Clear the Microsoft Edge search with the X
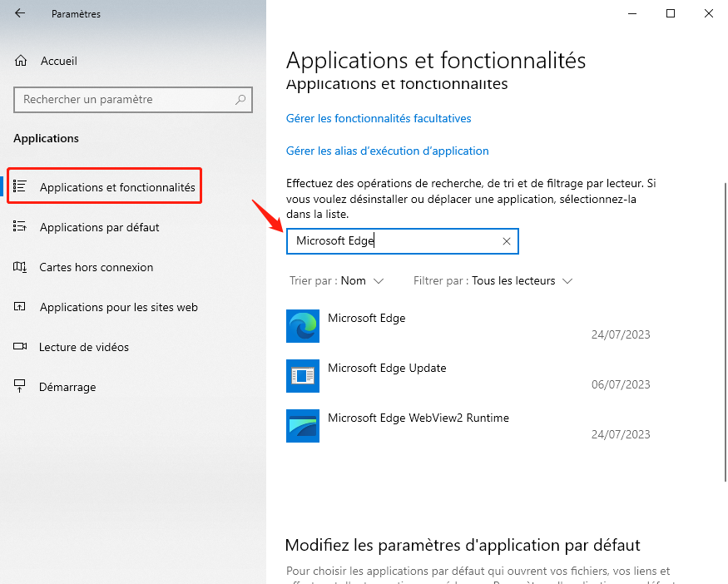 coord(506,240)
